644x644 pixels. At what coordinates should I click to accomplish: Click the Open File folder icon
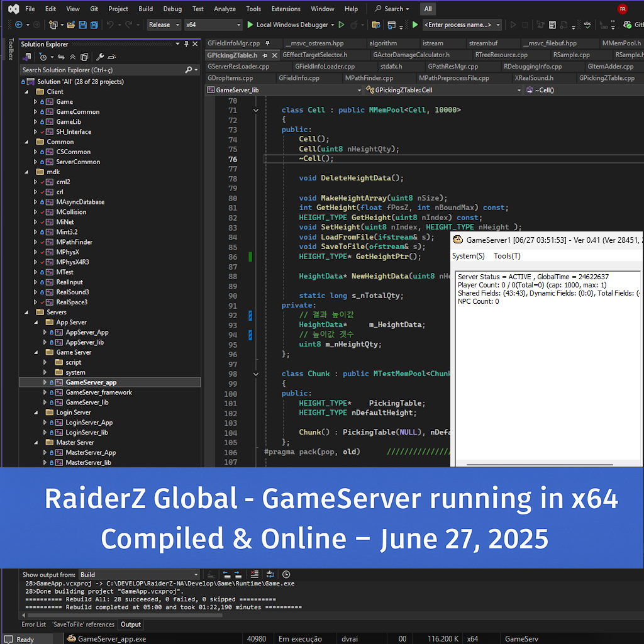pos(71,25)
